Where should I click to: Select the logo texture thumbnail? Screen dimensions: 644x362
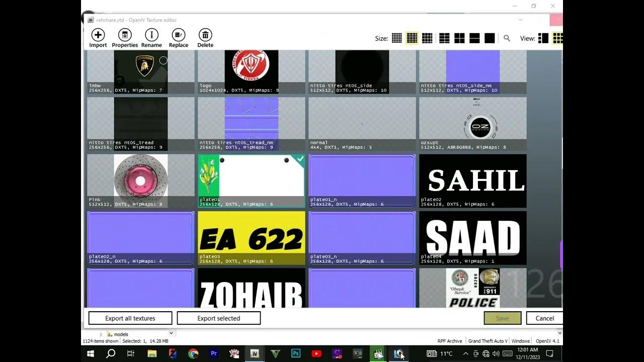tap(252, 71)
